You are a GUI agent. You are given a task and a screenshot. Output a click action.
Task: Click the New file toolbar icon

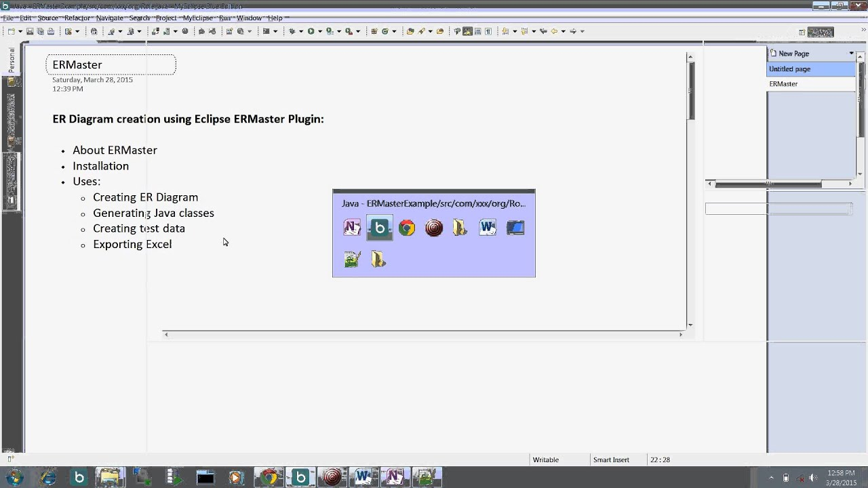tap(11, 31)
